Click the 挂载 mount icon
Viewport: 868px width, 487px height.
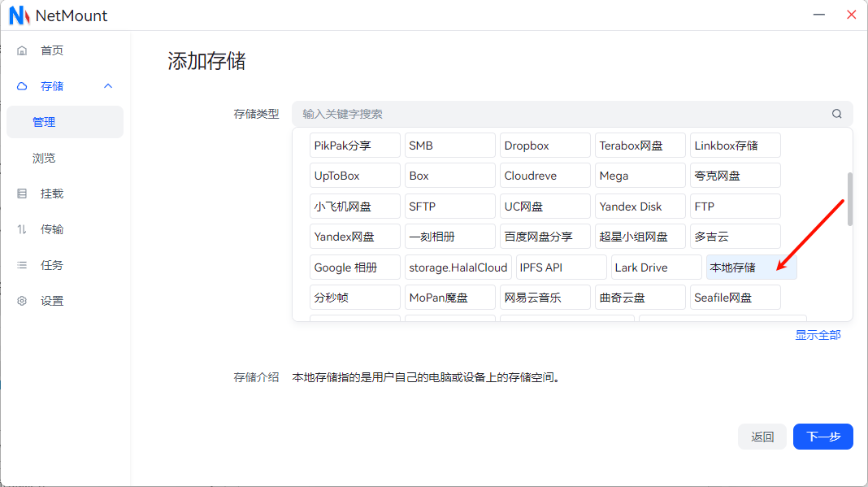click(x=22, y=194)
